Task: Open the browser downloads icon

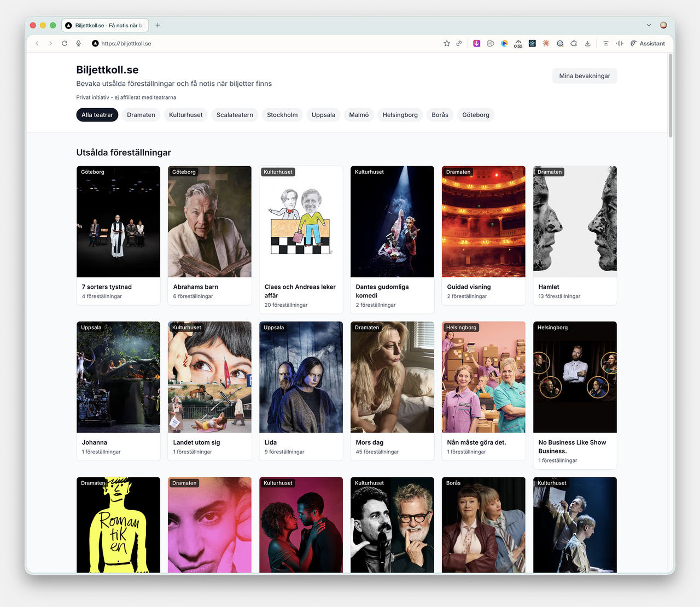Action: [587, 43]
